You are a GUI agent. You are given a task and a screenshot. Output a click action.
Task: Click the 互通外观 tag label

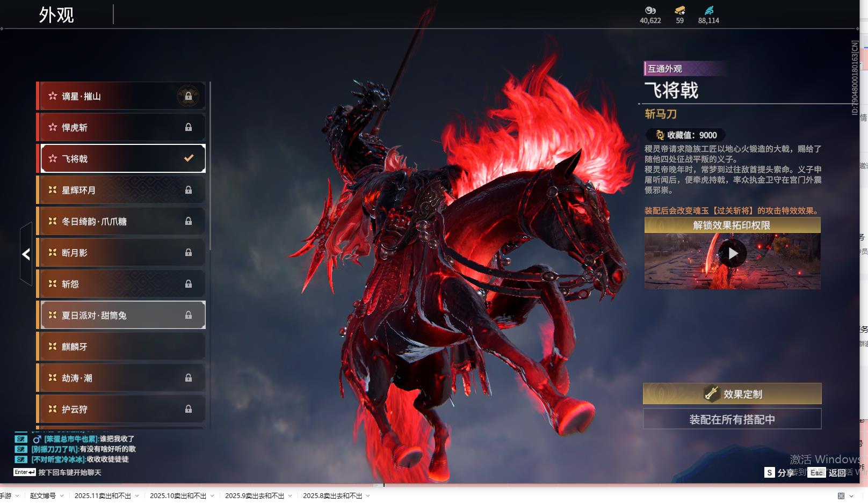click(664, 69)
